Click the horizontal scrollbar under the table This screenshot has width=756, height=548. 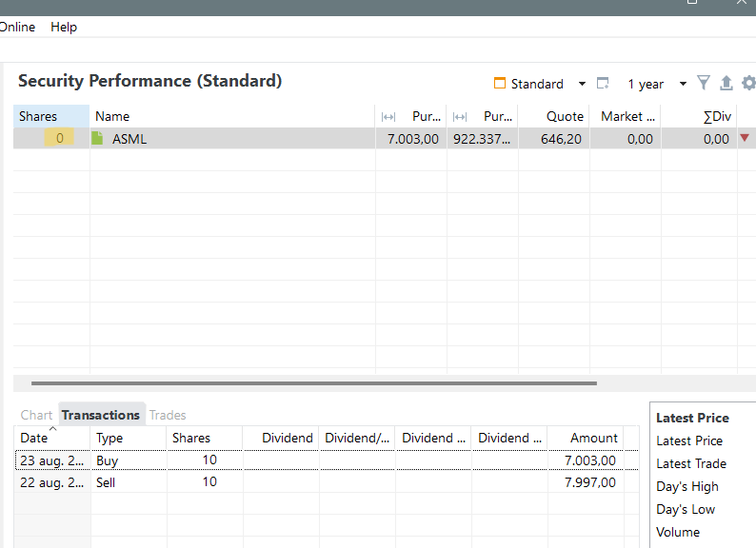(314, 383)
